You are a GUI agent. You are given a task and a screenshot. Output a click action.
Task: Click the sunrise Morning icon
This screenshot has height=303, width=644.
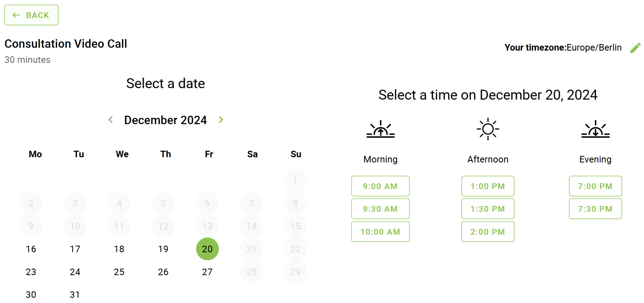[x=380, y=129]
